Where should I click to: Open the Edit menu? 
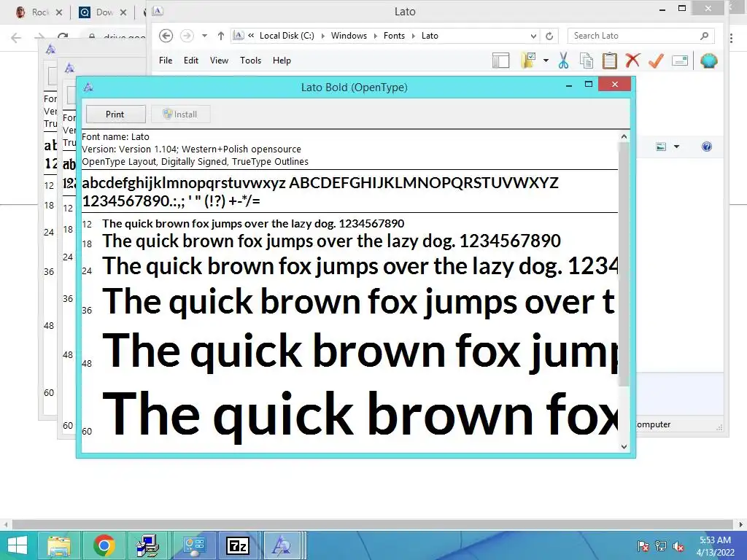pos(191,61)
